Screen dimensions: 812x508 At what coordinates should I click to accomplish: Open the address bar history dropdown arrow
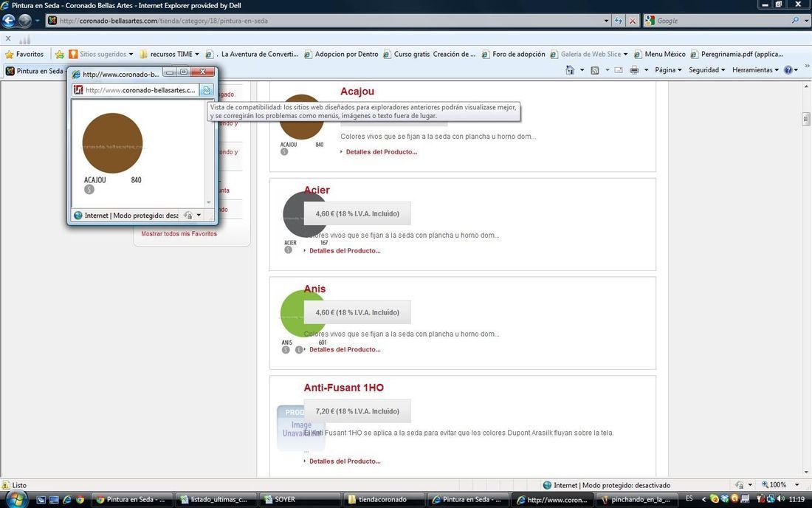pos(606,21)
